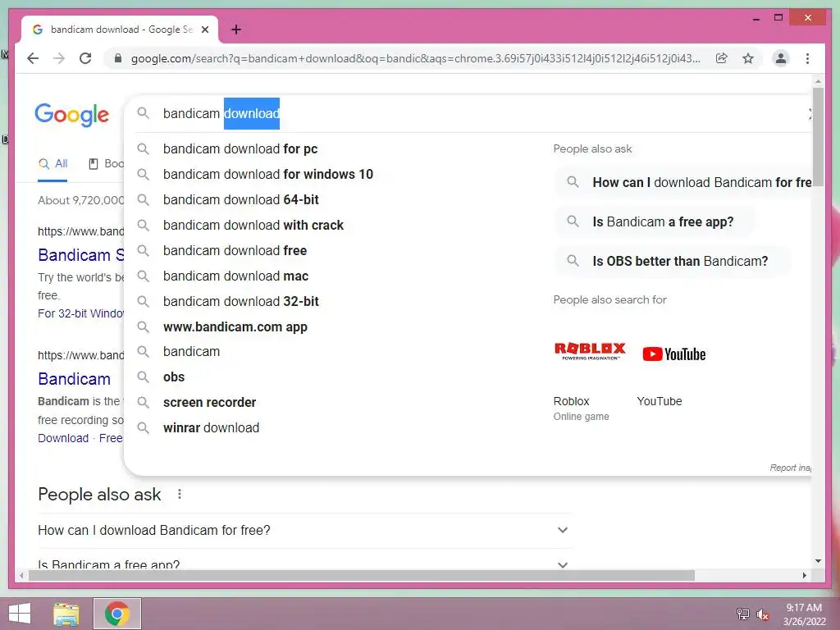This screenshot has height=630, width=840.
Task: Open the 'Bandicam' result title link
Action: coord(74,379)
